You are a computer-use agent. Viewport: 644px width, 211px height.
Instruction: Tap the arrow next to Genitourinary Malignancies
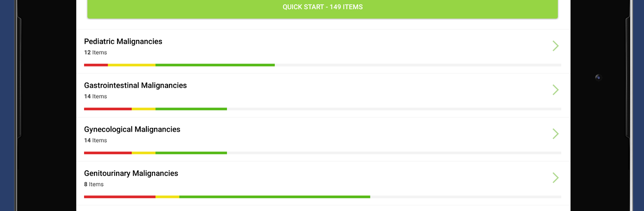555,178
